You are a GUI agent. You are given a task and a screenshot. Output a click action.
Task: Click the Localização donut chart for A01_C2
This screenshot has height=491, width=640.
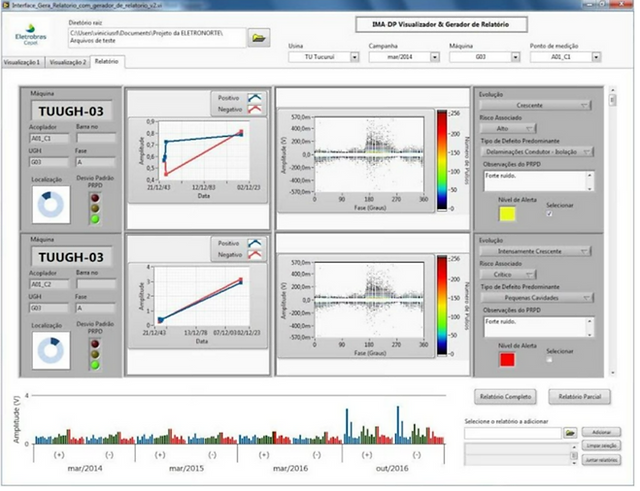51,351
